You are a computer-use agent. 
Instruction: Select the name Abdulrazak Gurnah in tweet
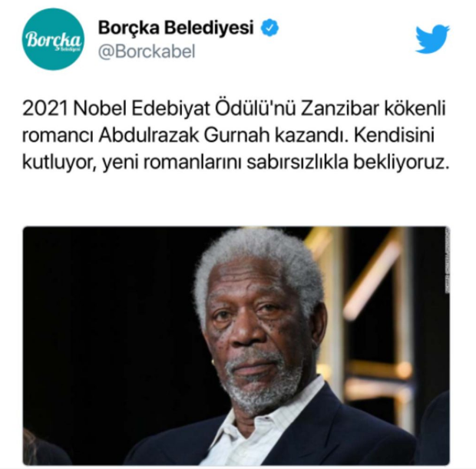coord(184,135)
